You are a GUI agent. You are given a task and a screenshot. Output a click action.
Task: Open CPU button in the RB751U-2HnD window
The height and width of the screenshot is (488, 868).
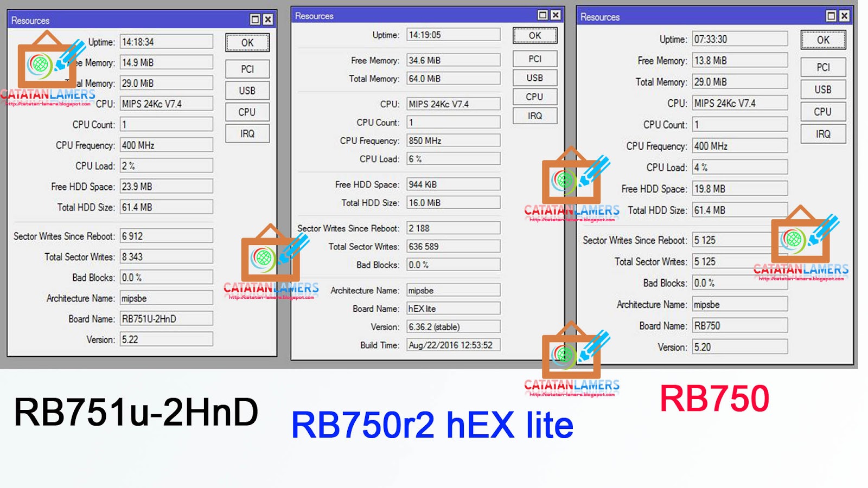click(247, 112)
